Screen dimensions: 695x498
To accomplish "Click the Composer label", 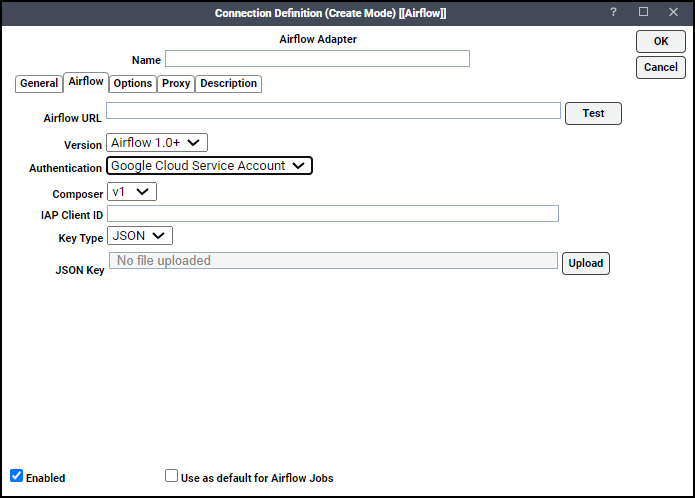I will (78, 195).
